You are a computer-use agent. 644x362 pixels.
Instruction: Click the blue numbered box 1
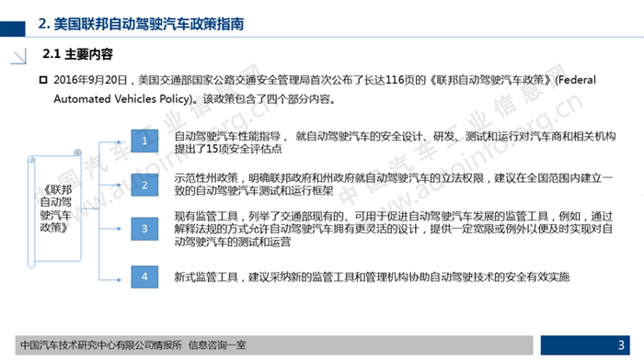tap(144, 141)
